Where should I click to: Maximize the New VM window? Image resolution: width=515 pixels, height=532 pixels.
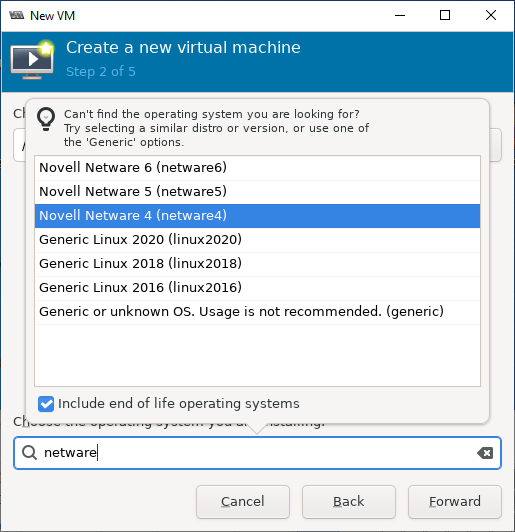pyautogui.click(x=445, y=15)
